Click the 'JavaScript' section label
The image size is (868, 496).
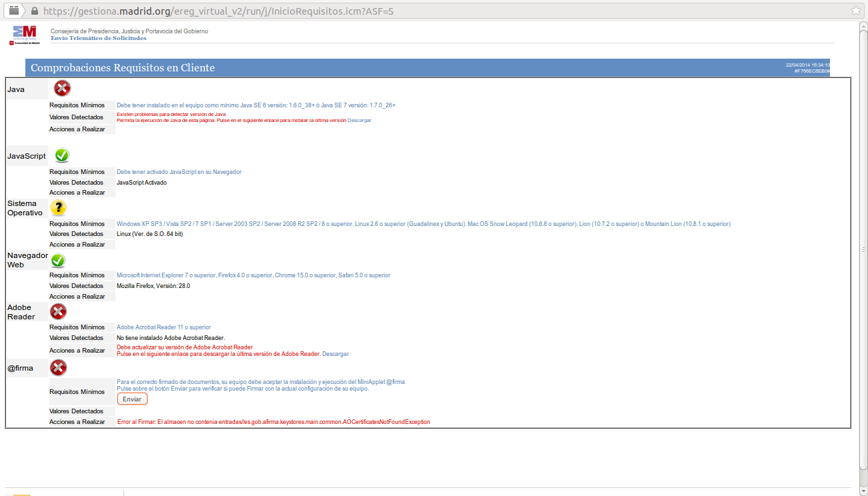coord(27,156)
